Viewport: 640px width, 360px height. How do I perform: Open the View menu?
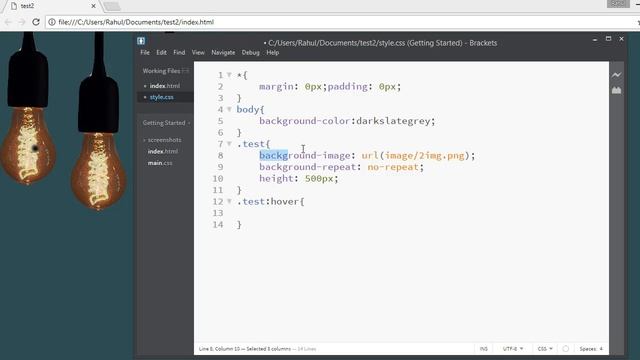pyautogui.click(x=198, y=53)
